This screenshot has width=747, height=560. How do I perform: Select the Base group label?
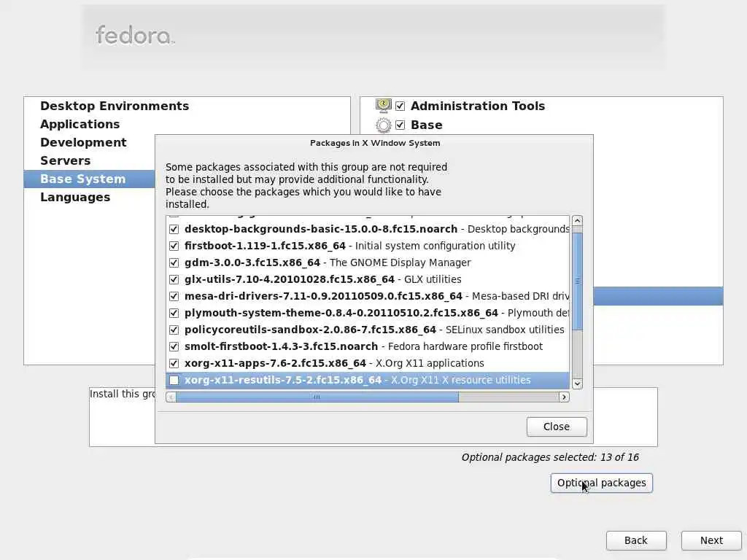pos(426,125)
